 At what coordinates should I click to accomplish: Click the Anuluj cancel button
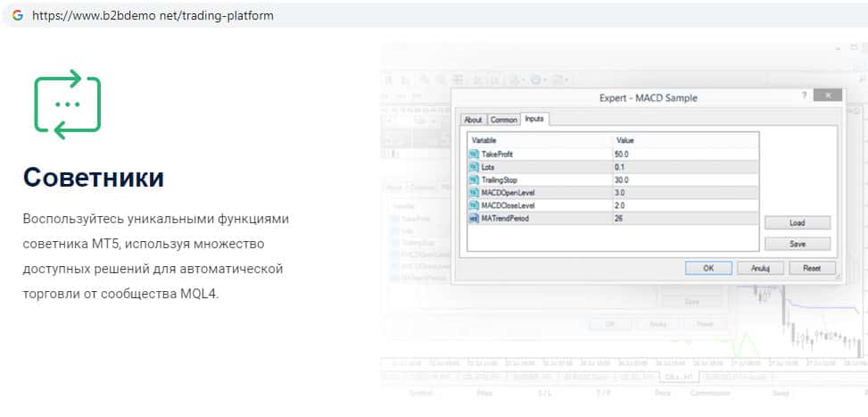click(x=759, y=268)
